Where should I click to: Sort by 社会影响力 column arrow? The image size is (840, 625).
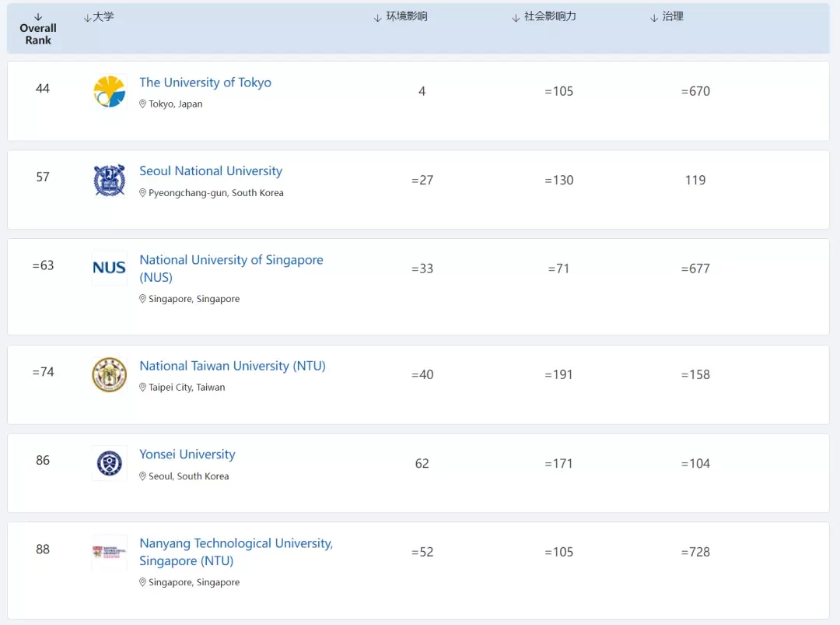point(516,18)
